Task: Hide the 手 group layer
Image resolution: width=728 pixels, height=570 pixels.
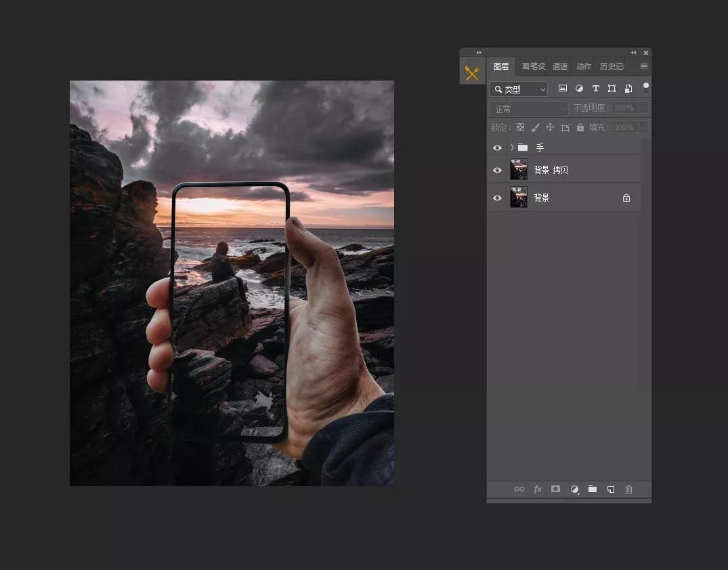Action: click(497, 148)
